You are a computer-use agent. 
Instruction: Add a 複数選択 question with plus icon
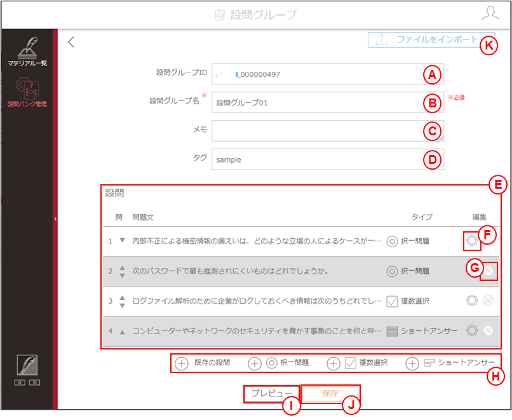(333, 363)
